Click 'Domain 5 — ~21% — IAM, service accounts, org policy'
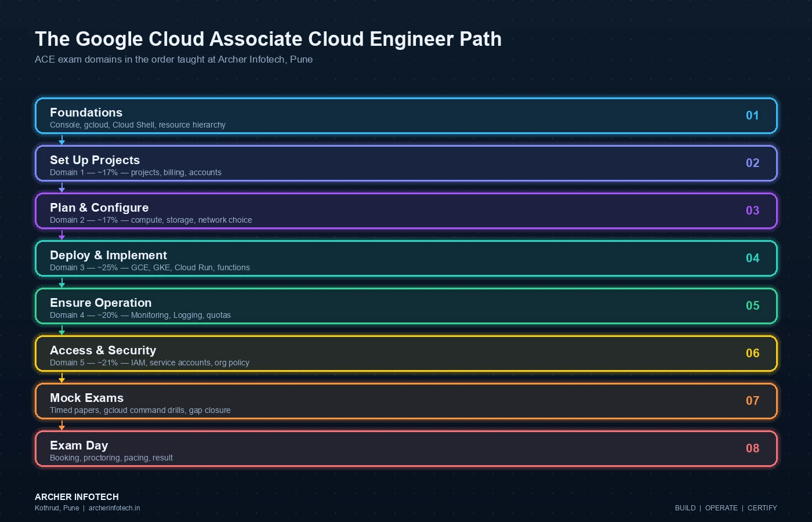The image size is (812, 522). (x=150, y=362)
